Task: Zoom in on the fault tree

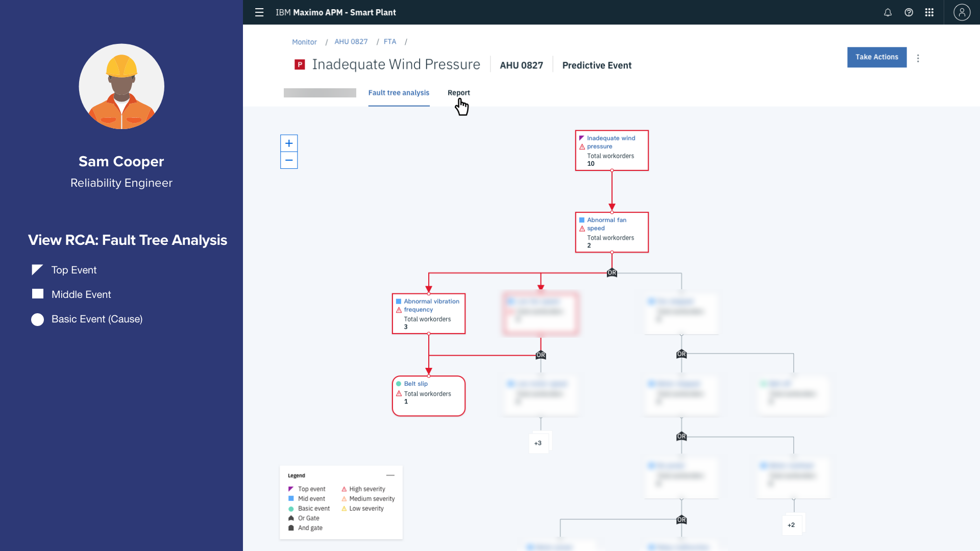Action: click(289, 143)
